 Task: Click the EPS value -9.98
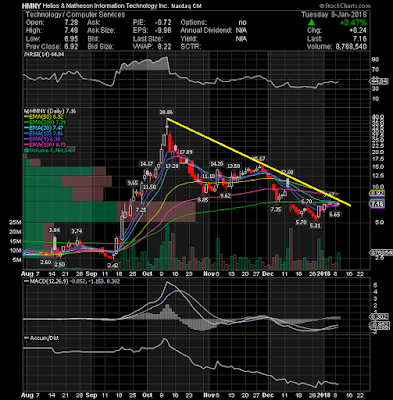click(163, 30)
